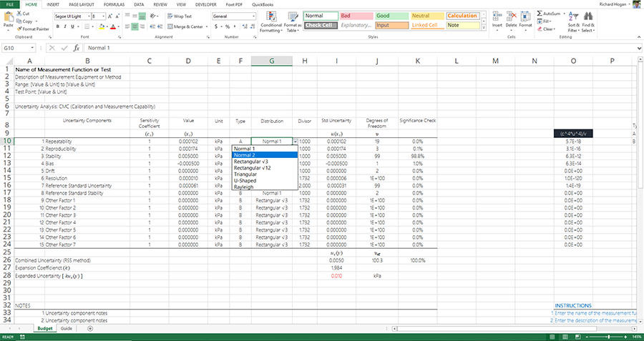The height and width of the screenshot is (341, 644).
Task: Open the General number format dropdown
Action: (x=253, y=16)
